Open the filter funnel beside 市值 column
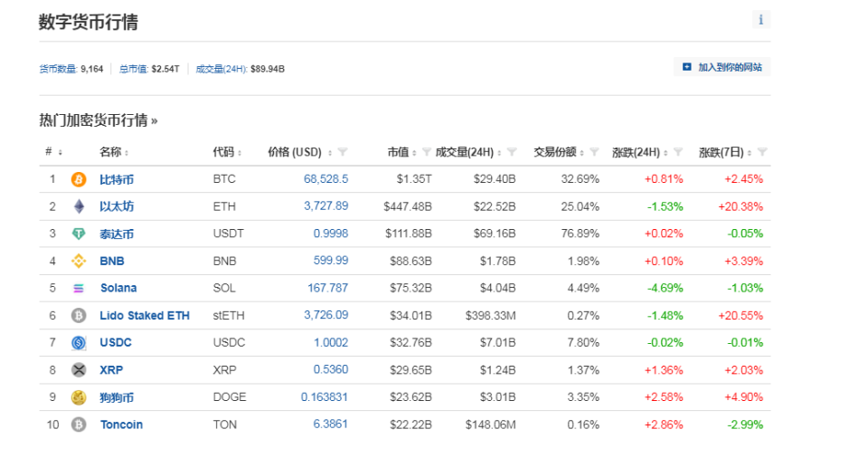868x458 pixels. point(426,152)
